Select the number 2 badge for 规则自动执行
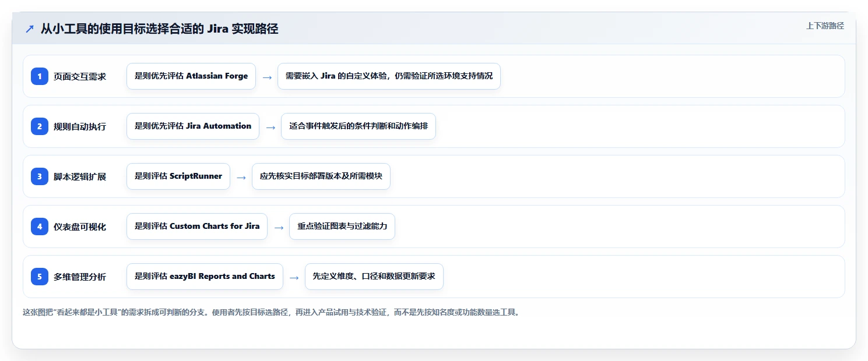Image resolution: width=868 pixels, height=361 pixels. (40, 126)
